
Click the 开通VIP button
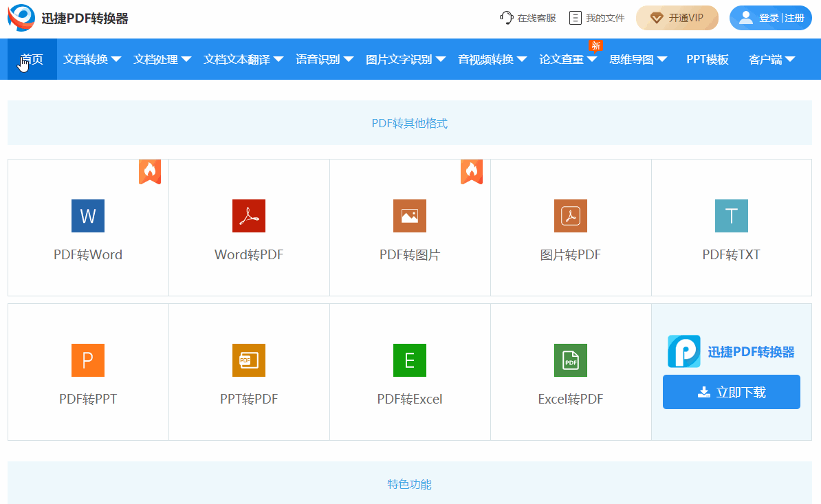pos(677,18)
